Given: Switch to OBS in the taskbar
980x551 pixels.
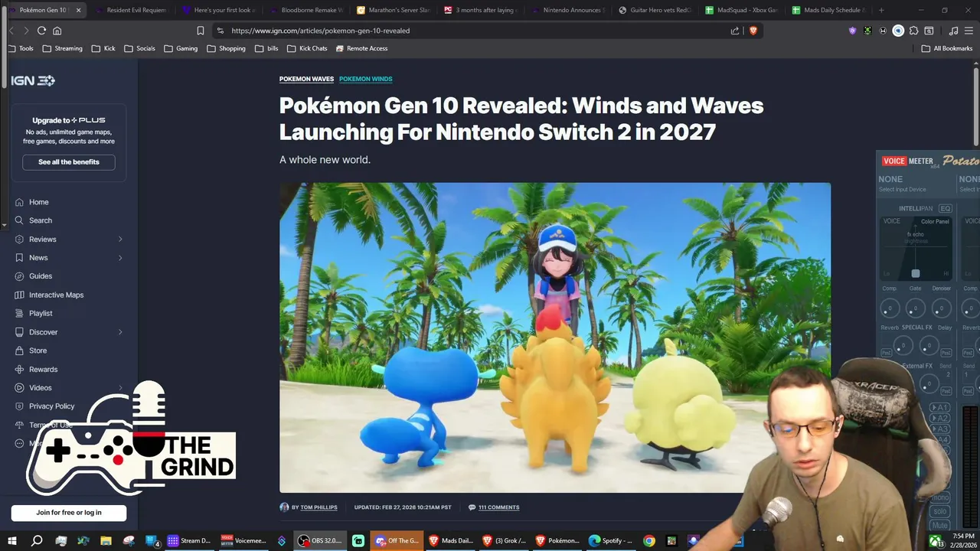Looking at the screenshot, I should pyautogui.click(x=322, y=540).
